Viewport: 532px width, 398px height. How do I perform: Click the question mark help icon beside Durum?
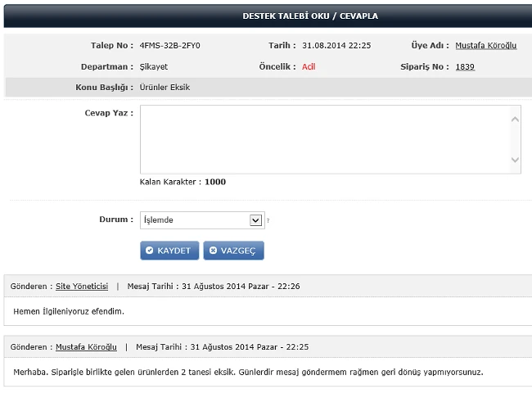tap(268, 220)
